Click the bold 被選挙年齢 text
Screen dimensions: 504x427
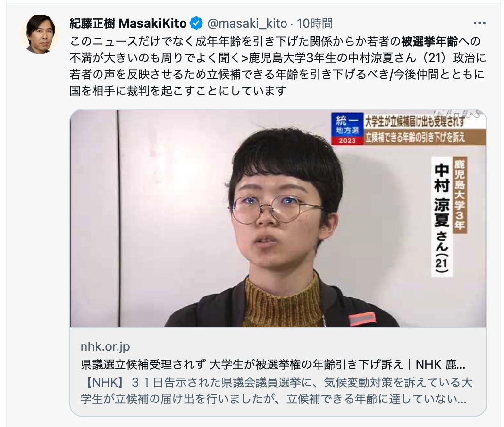click(x=429, y=41)
